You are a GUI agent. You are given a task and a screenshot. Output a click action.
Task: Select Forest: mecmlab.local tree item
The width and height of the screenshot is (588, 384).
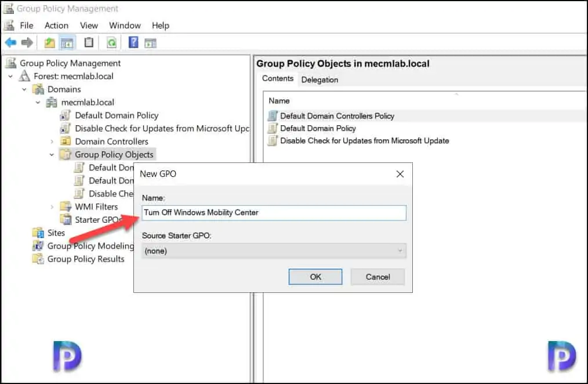(x=74, y=76)
